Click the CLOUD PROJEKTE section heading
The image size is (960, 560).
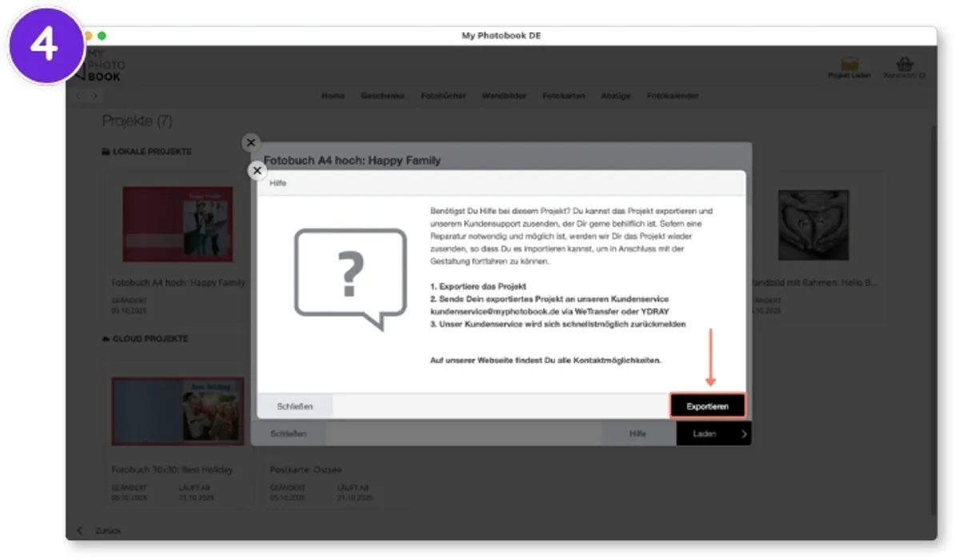click(146, 338)
